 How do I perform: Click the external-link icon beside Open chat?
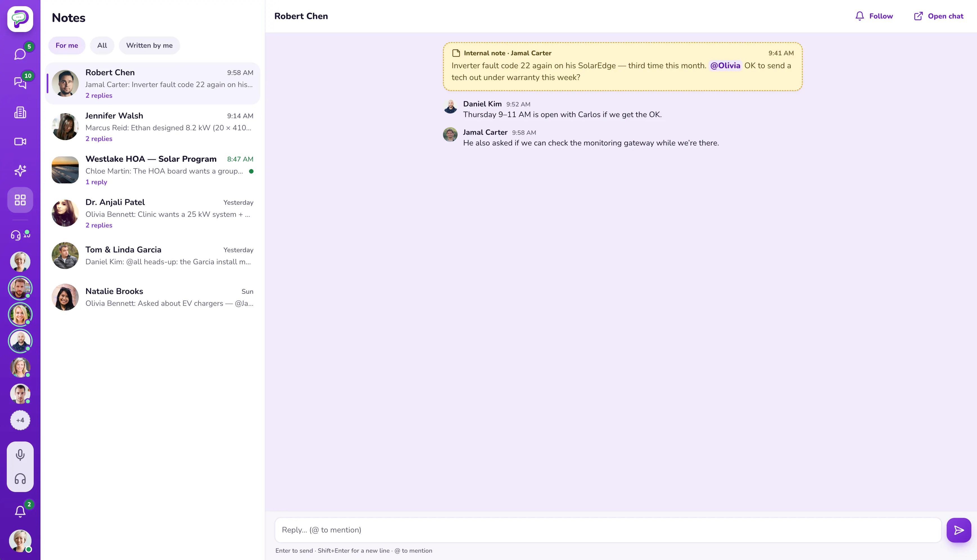pos(918,16)
